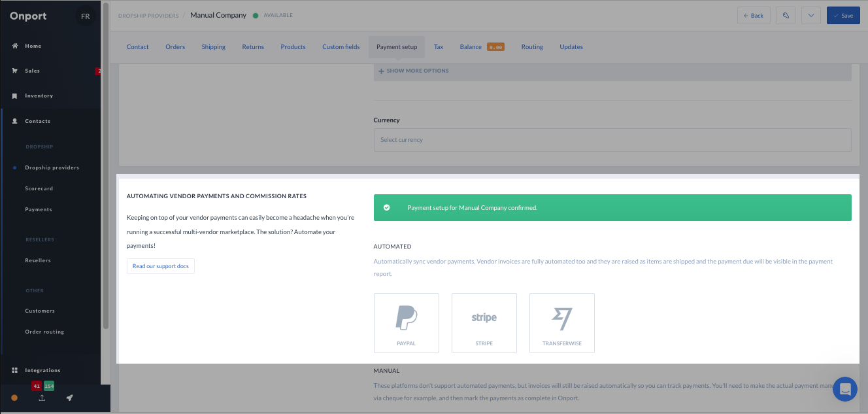Viewport: 868px width, 414px height.
Task: Open Integrations in the sidebar
Action: pyautogui.click(x=42, y=370)
